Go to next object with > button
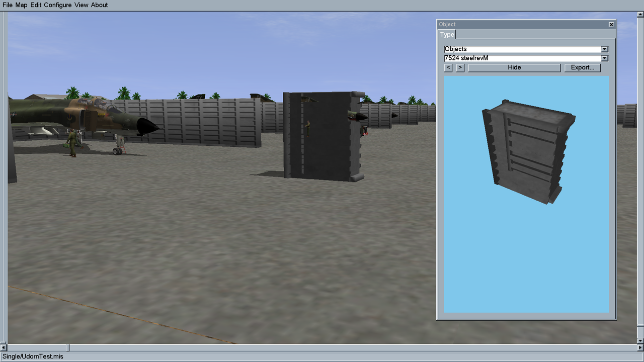The image size is (644, 362). pos(460,67)
